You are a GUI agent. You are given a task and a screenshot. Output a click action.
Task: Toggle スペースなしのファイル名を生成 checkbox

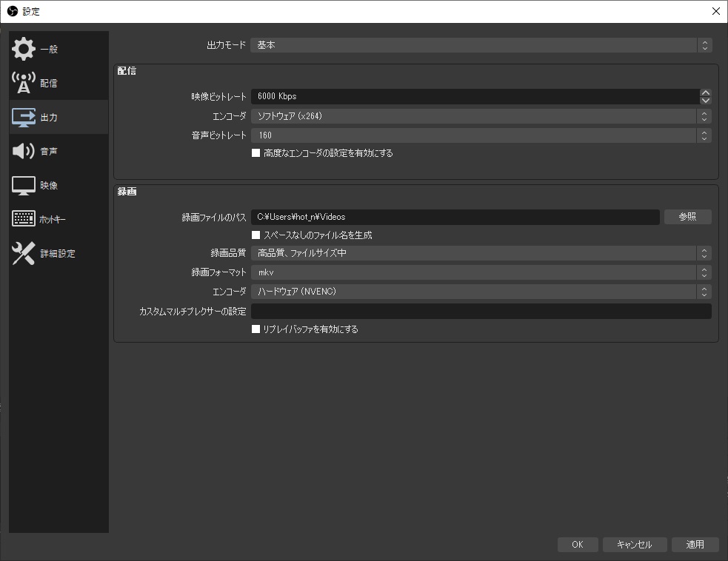coord(256,235)
